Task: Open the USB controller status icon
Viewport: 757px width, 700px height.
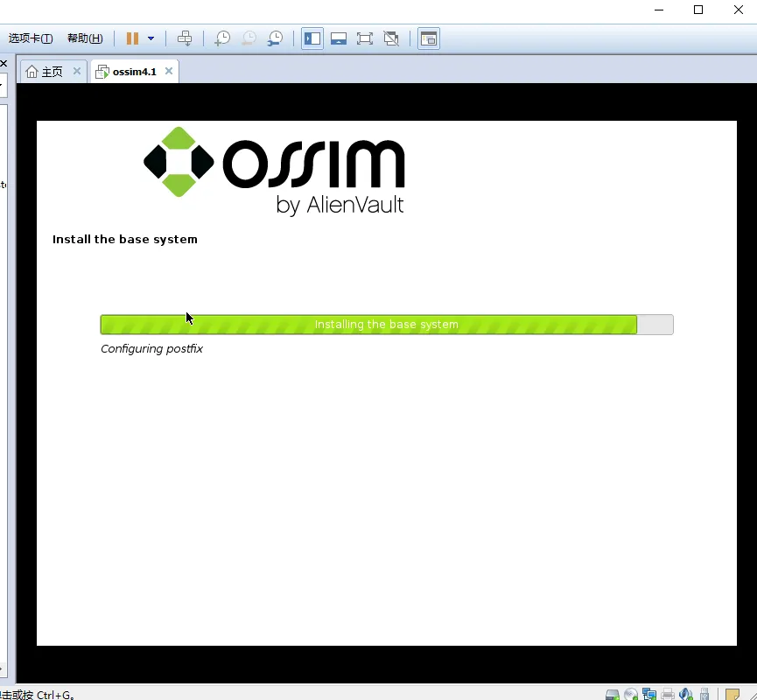Action: pos(704,695)
